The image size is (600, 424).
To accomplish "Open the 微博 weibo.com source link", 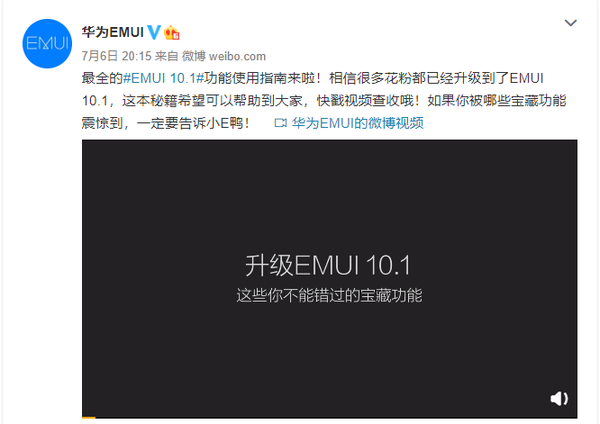I will [223, 56].
